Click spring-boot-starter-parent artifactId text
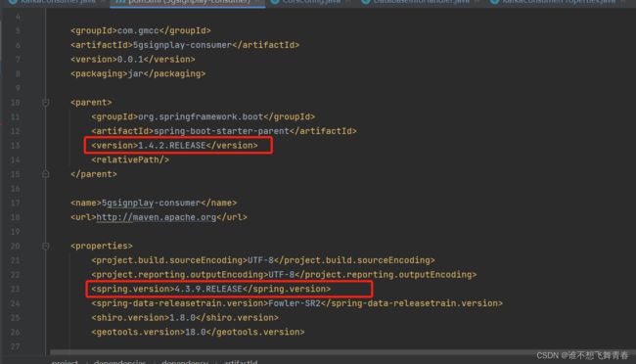This screenshot has width=636, height=364. click(x=224, y=131)
